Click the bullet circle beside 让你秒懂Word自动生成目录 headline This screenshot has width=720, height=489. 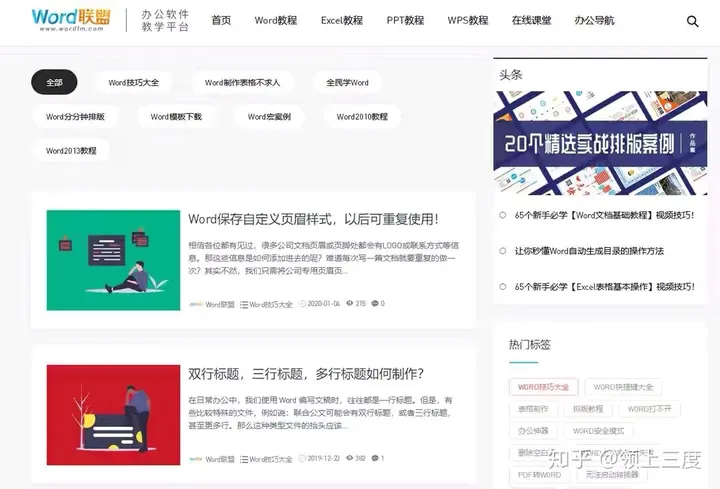point(503,251)
